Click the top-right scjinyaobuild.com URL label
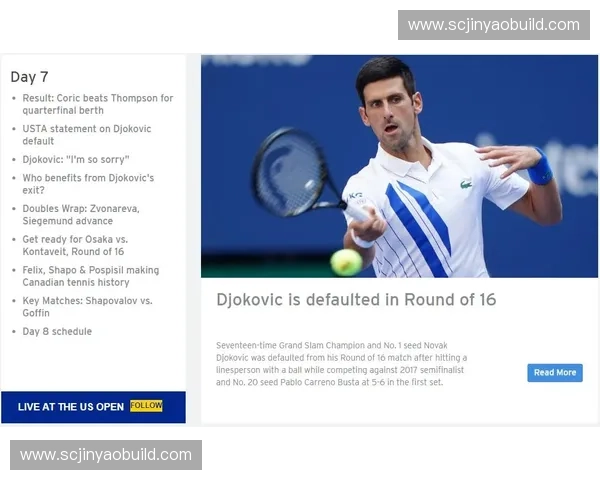 point(493,25)
